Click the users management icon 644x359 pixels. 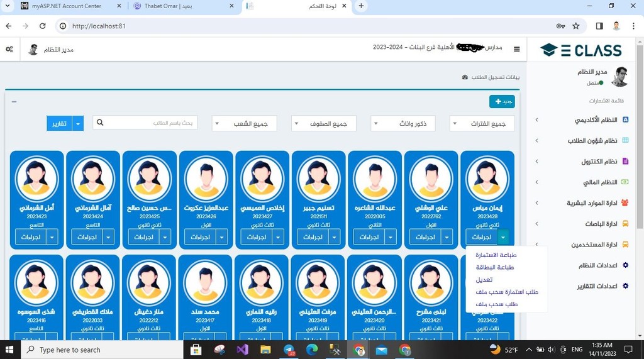click(x=625, y=245)
